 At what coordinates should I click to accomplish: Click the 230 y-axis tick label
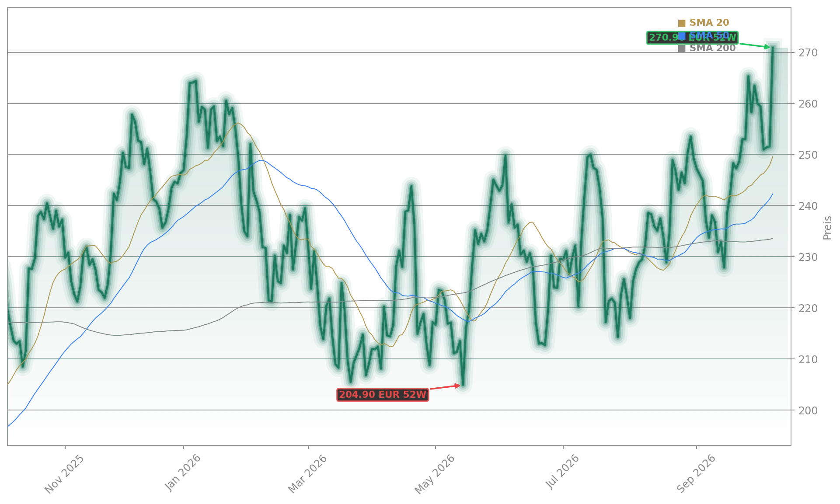click(808, 257)
